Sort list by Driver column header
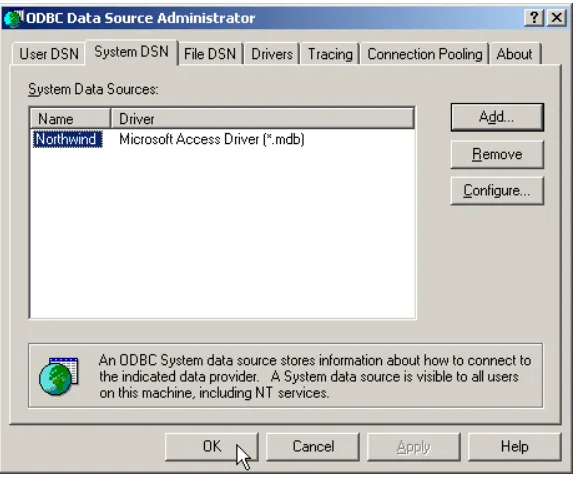The width and height of the screenshot is (576, 478). [x=262, y=119]
